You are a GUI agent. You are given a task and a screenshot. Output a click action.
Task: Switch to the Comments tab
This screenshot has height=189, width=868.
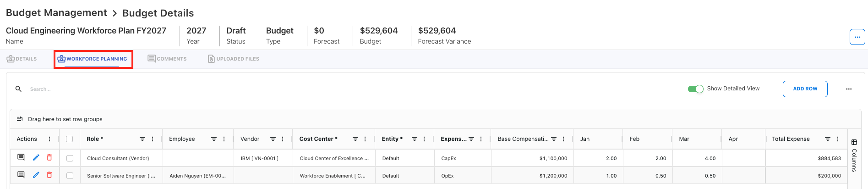pyautogui.click(x=167, y=59)
